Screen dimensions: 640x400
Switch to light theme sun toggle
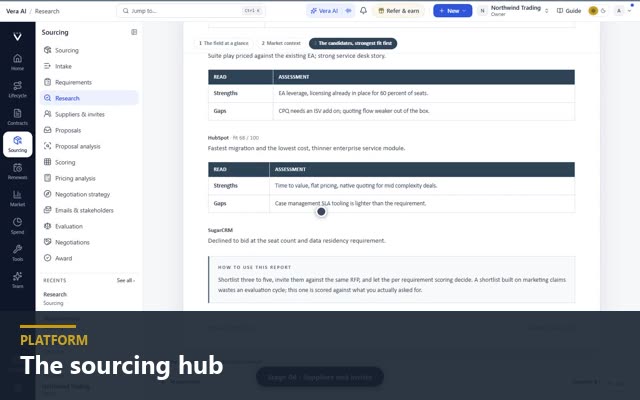click(593, 11)
